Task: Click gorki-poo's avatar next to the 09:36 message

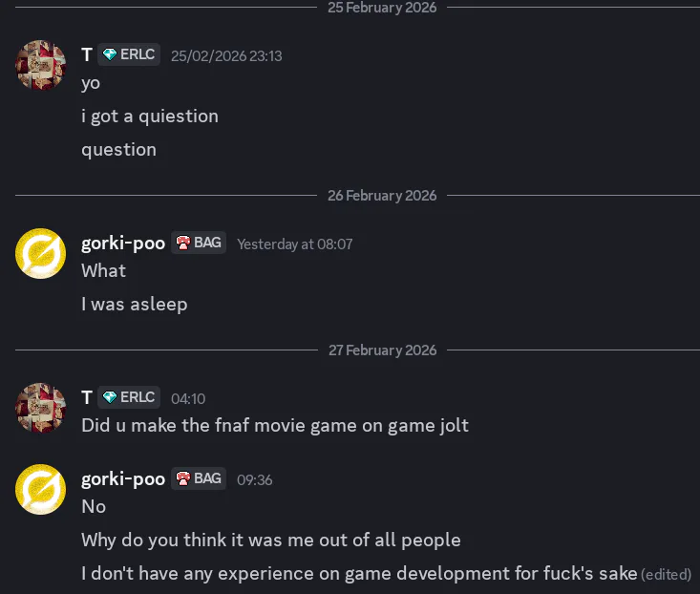Action: click(x=40, y=489)
